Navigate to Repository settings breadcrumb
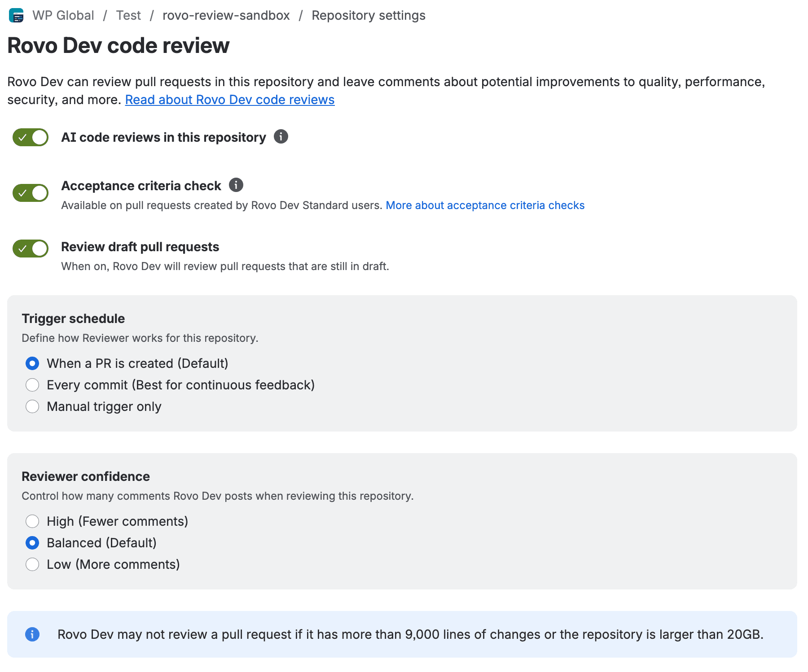Image resolution: width=808 pixels, height=672 pixels. [369, 15]
